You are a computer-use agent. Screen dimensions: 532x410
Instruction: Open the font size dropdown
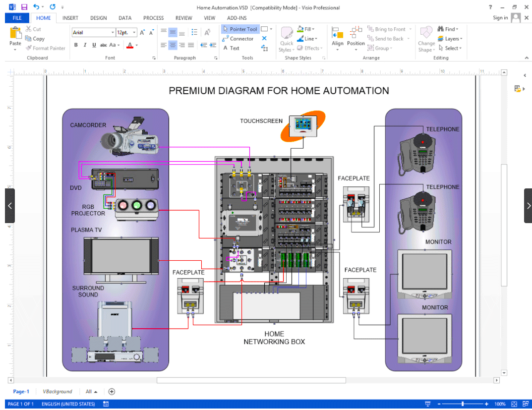click(134, 32)
